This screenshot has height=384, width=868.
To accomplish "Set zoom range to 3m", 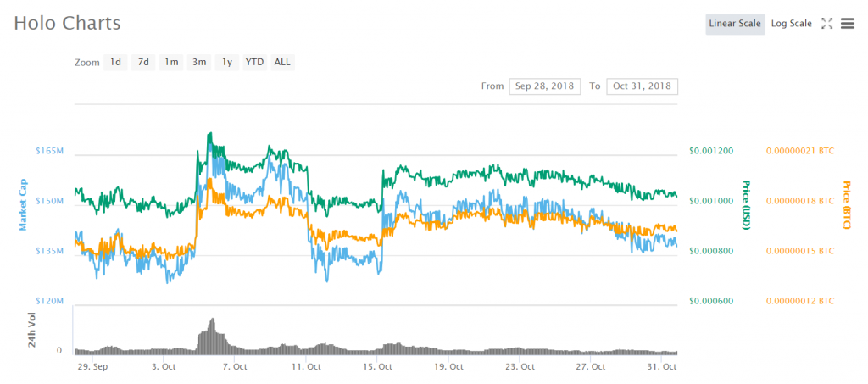I will (x=199, y=62).
